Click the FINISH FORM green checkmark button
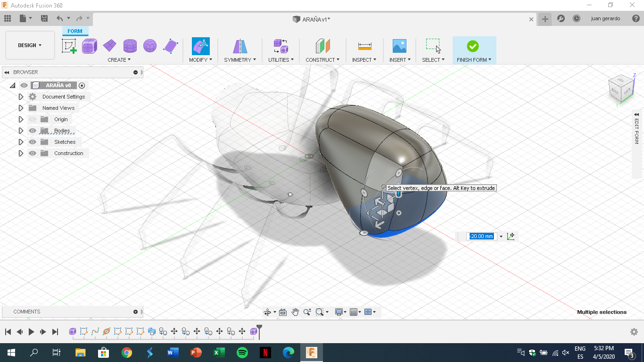 tap(474, 46)
